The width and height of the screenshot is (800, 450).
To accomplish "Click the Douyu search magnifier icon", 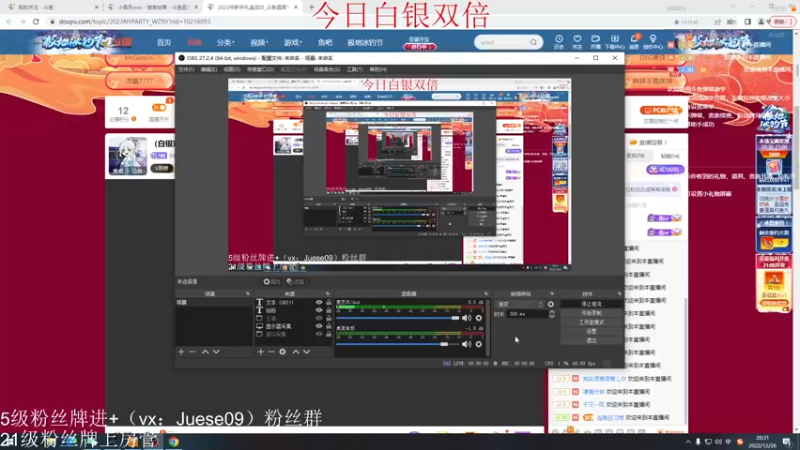I will [533, 42].
